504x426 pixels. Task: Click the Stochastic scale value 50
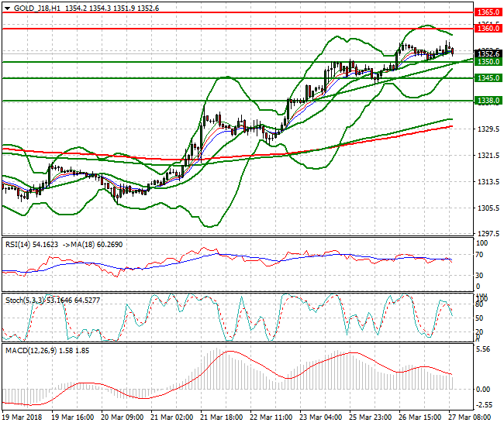pyautogui.click(x=479, y=318)
